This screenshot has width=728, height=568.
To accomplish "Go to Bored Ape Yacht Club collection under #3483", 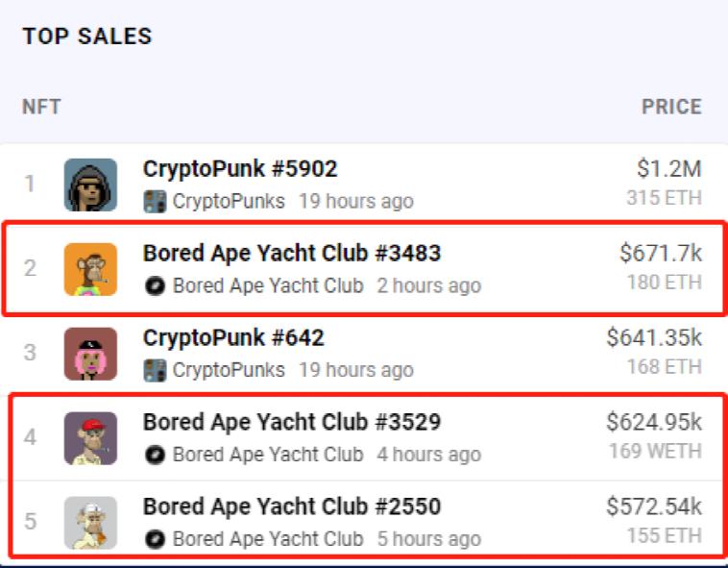I will (268, 286).
